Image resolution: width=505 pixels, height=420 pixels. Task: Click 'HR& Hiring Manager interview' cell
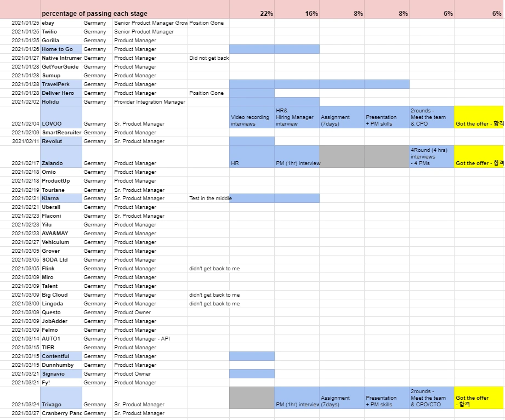point(297,117)
